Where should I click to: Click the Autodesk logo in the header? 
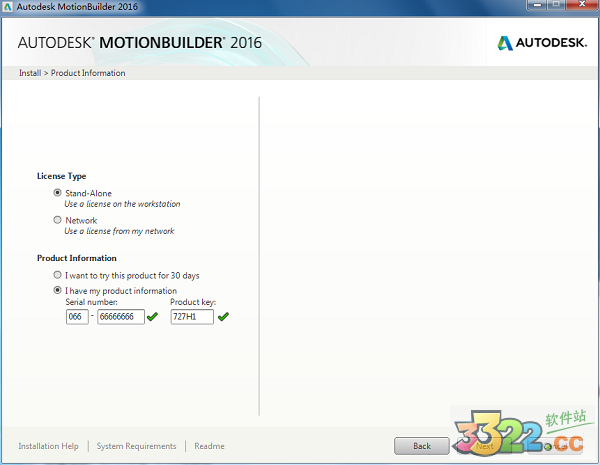click(542, 42)
